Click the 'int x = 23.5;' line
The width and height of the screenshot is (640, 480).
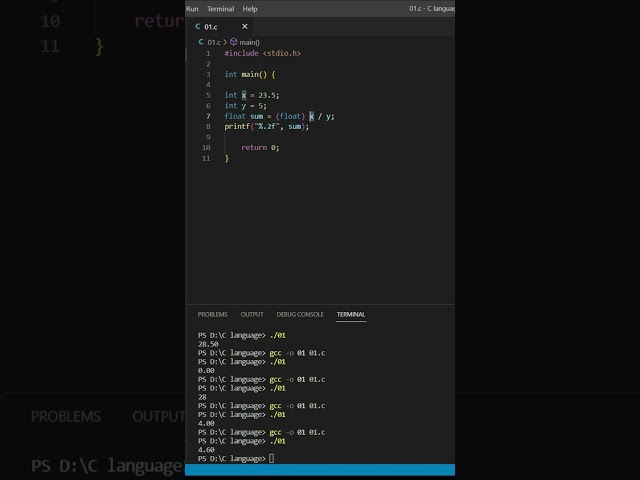(x=252, y=95)
